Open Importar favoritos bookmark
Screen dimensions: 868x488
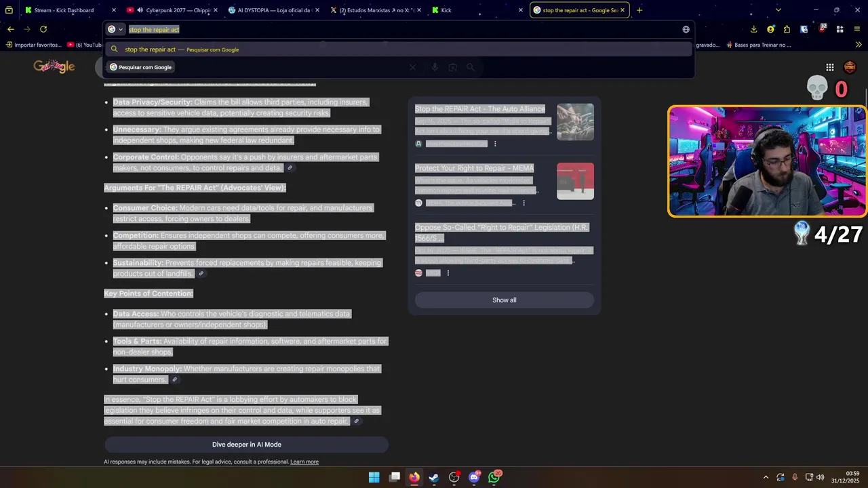pyautogui.click(x=34, y=45)
